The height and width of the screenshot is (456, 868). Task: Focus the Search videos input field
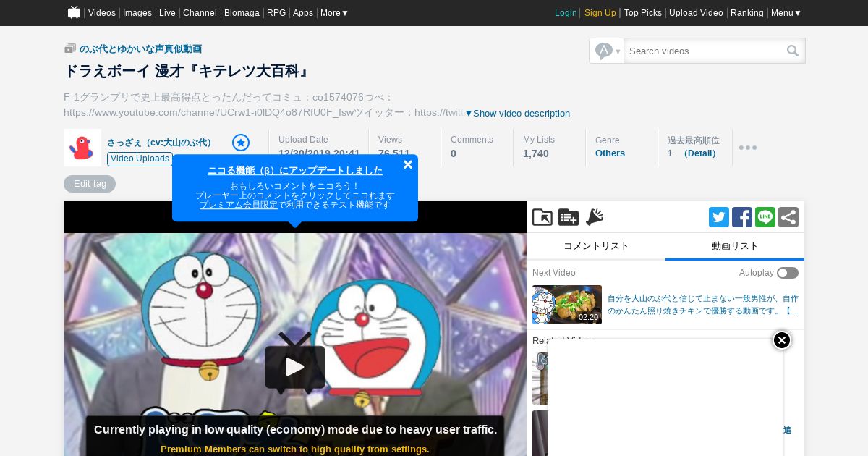705,51
